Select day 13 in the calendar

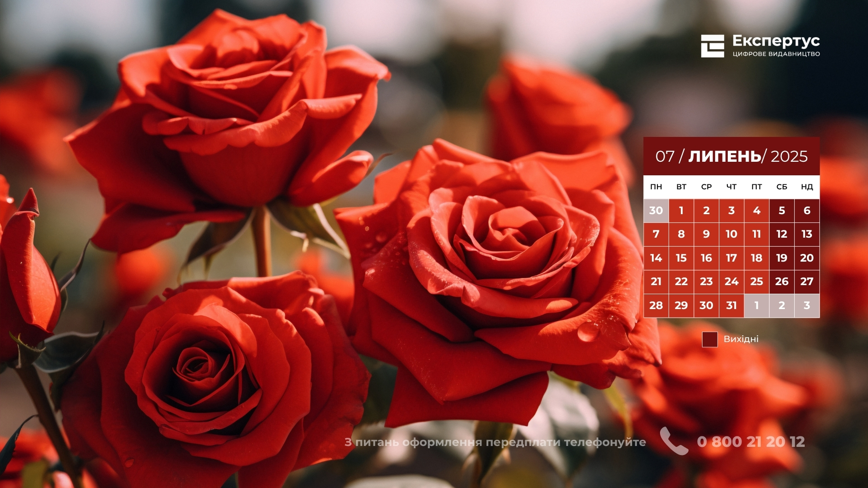pyautogui.click(x=807, y=234)
